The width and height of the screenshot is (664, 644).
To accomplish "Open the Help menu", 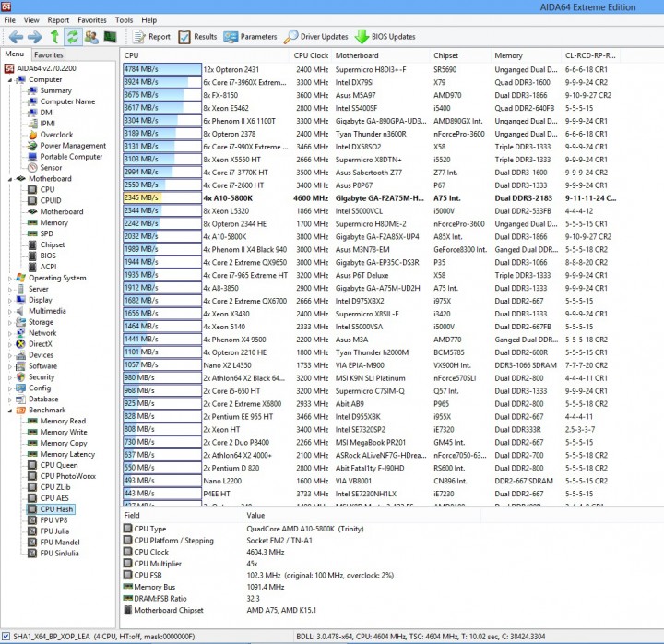I will tap(148, 20).
